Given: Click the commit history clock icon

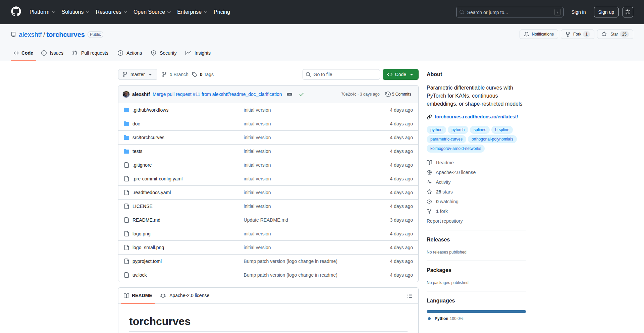Looking at the screenshot, I should pyautogui.click(x=388, y=94).
